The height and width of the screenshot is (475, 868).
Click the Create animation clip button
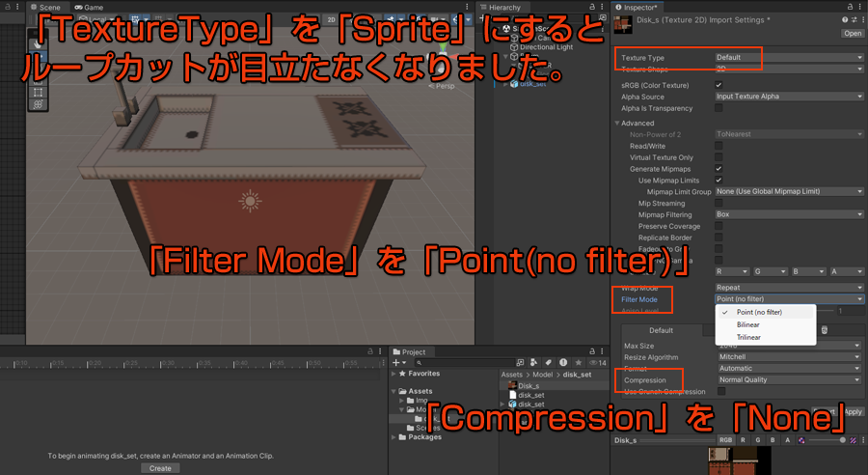tap(160, 467)
